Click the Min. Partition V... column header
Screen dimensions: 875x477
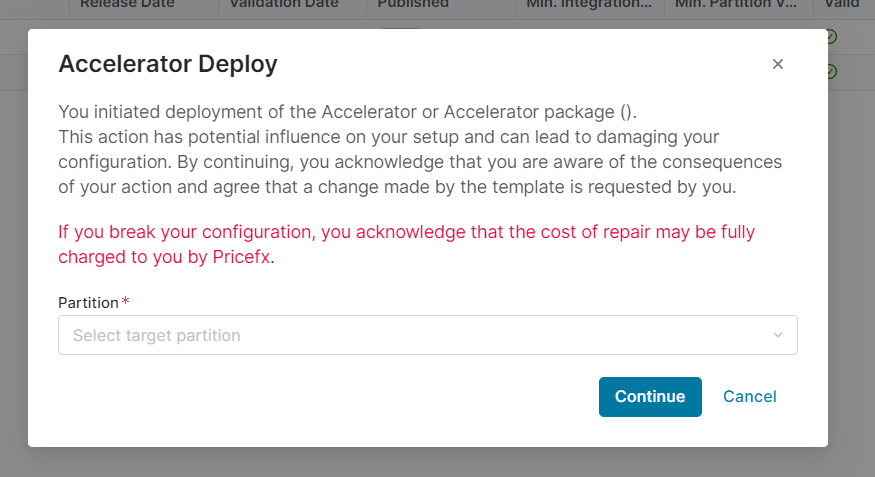click(737, 5)
